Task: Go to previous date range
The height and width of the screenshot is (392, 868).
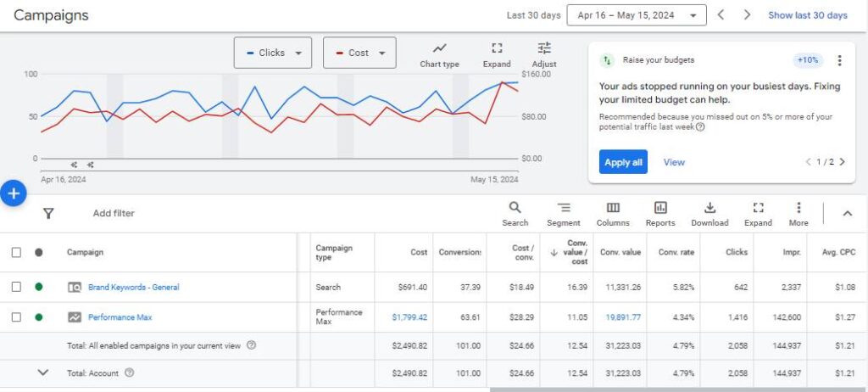Action: tap(721, 15)
